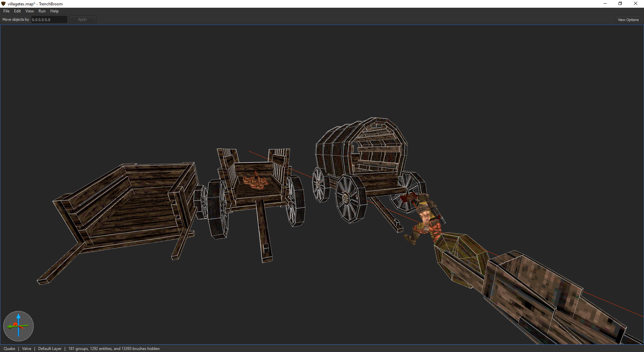The width and height of the screenshot is (644, 352).
Task: Open the Edit menu
Action: point(17,11)
